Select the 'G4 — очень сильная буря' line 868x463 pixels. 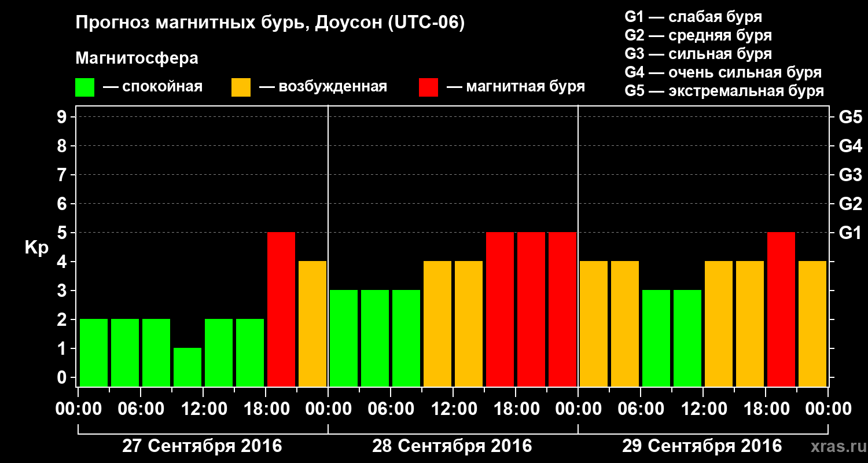coord(723,72)
